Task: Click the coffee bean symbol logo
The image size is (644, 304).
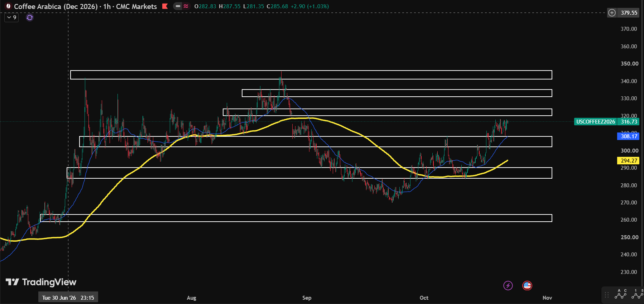Action: pyautogui.click(x=8, y=6)
